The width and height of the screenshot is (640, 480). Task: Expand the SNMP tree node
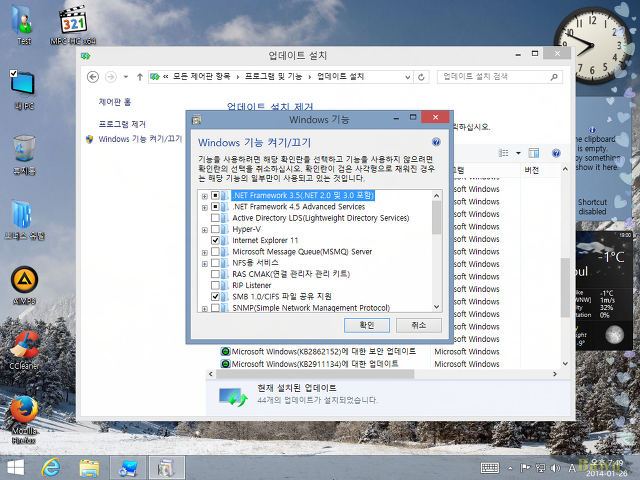tap(204, 309)
